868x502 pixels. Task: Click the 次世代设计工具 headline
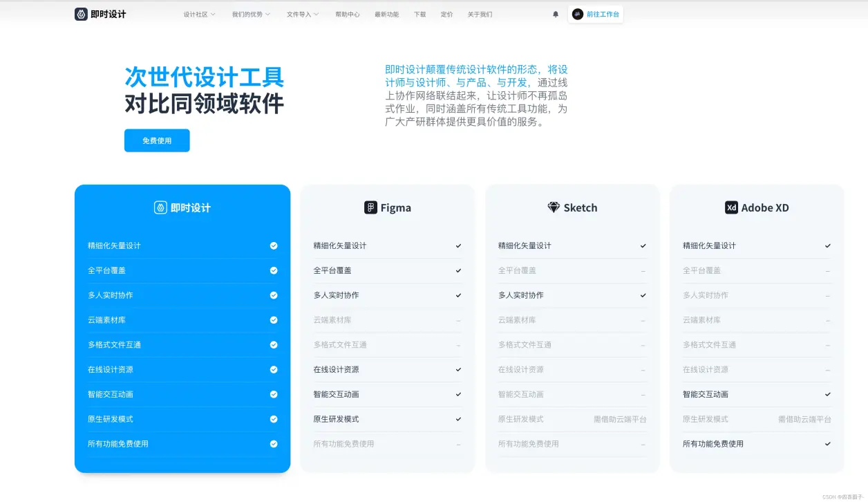point(205,77)
